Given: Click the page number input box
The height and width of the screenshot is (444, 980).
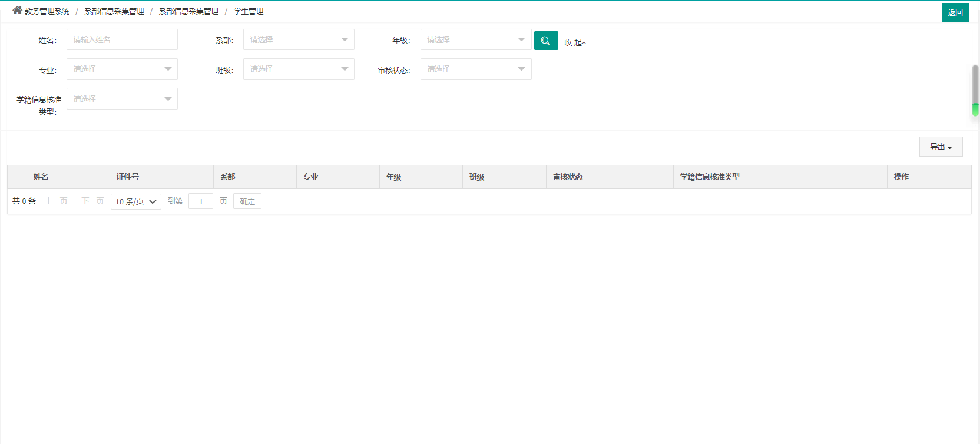Looking at the screenshot, I should [x=200, y=201].
